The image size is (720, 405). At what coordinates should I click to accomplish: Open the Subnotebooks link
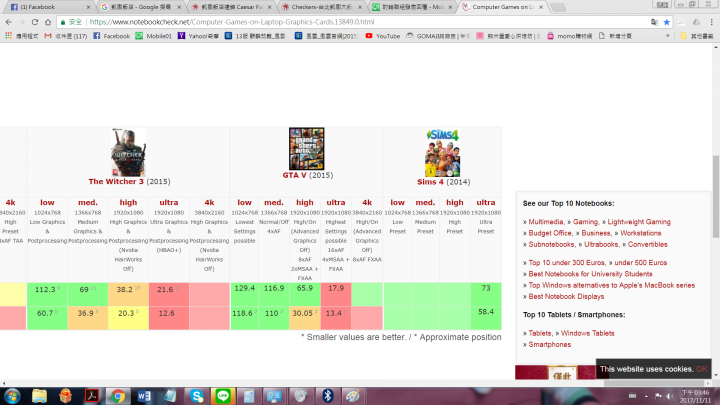(x=551, y=244)
